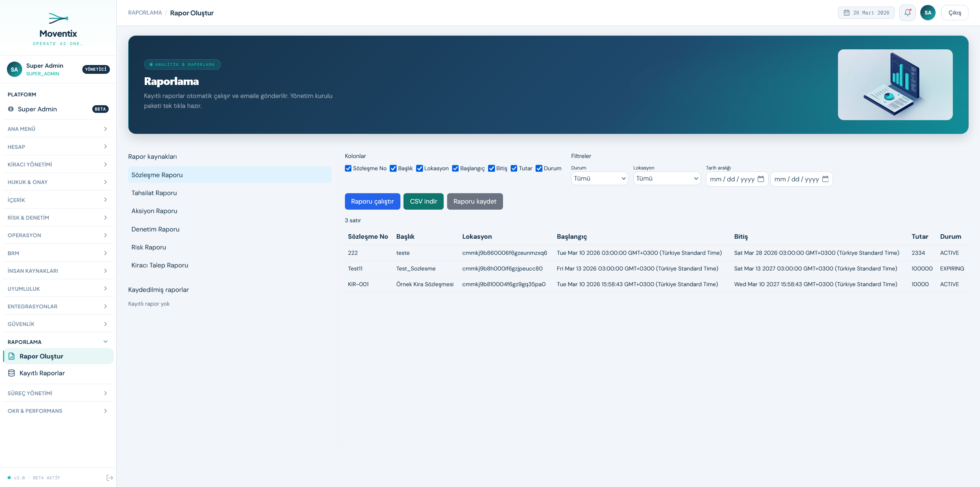The height and width of the screenshot is (487, 980).
Task: Click cell 'cmmkj9b860006f6gzeunmzxq6'
Action: 505,253
